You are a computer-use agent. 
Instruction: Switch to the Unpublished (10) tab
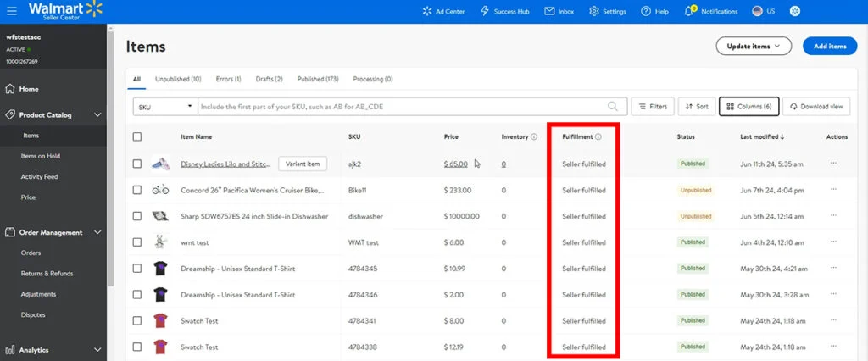[178, 79]
